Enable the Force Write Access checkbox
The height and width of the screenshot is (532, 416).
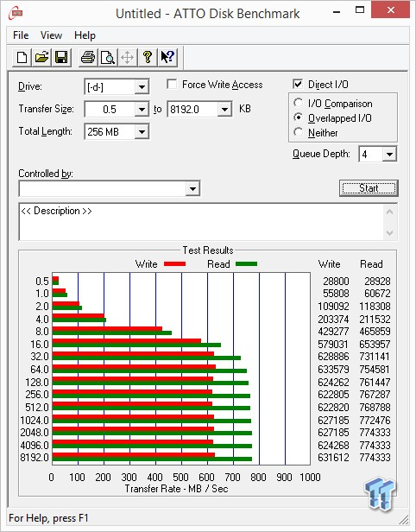point(172,84)
